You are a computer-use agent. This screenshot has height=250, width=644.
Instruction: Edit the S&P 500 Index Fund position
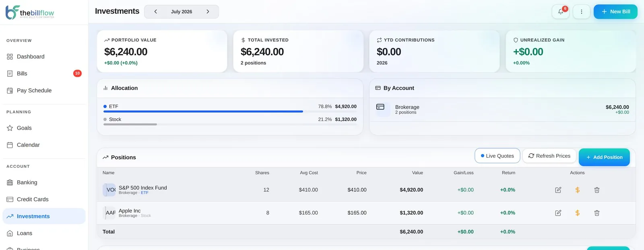tap(558, 190)
